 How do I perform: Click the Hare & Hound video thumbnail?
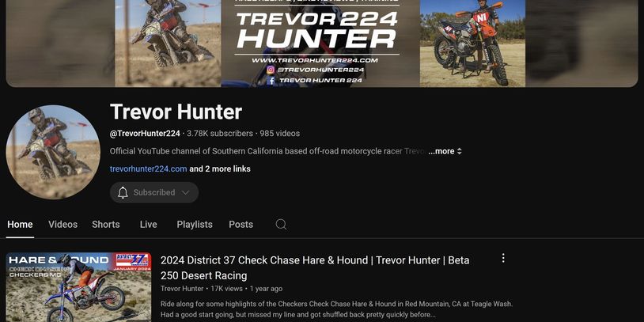coord(78,287)
